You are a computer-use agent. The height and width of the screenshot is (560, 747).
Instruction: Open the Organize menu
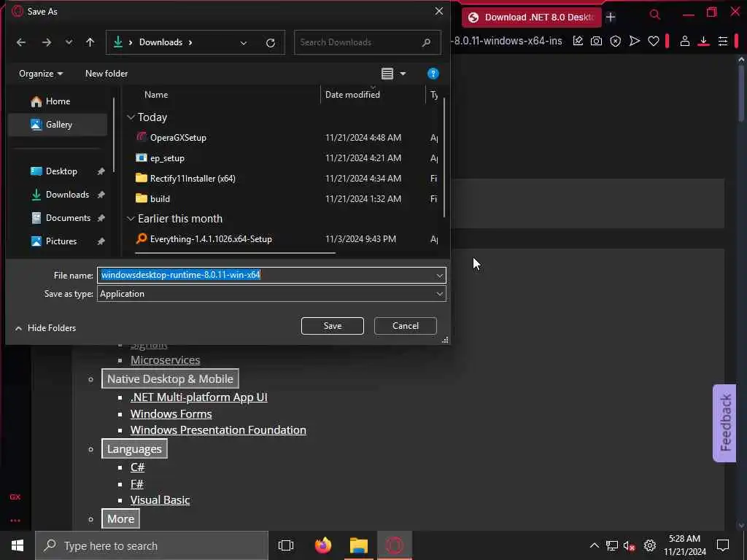pyautogui.click(x=41, y=74)
